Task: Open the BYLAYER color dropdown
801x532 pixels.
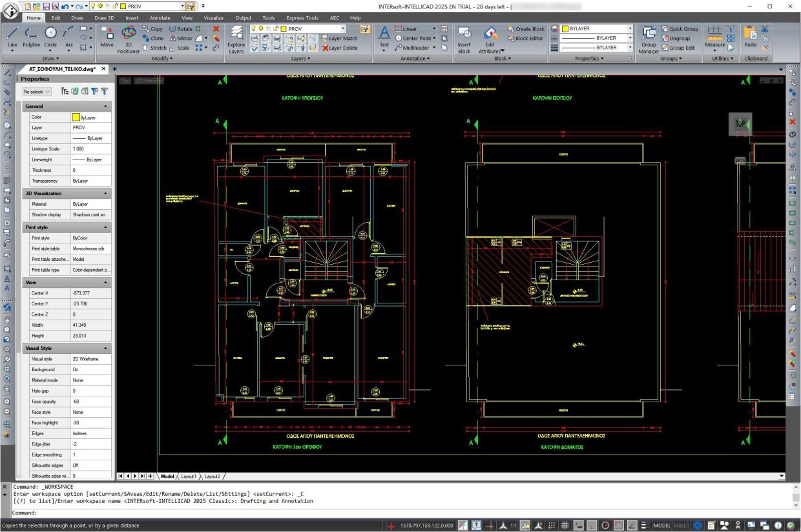Action: pyautogui.click(x=630, y=28)
